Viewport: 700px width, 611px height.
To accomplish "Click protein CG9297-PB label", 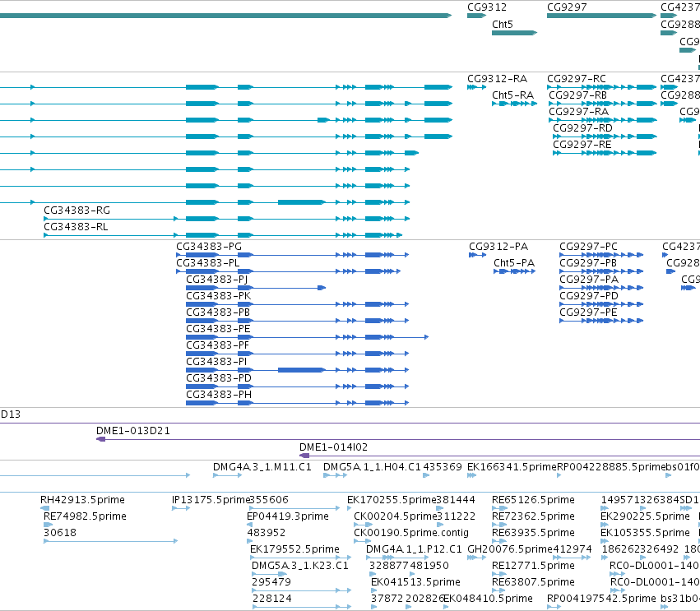I will (588, 263).
